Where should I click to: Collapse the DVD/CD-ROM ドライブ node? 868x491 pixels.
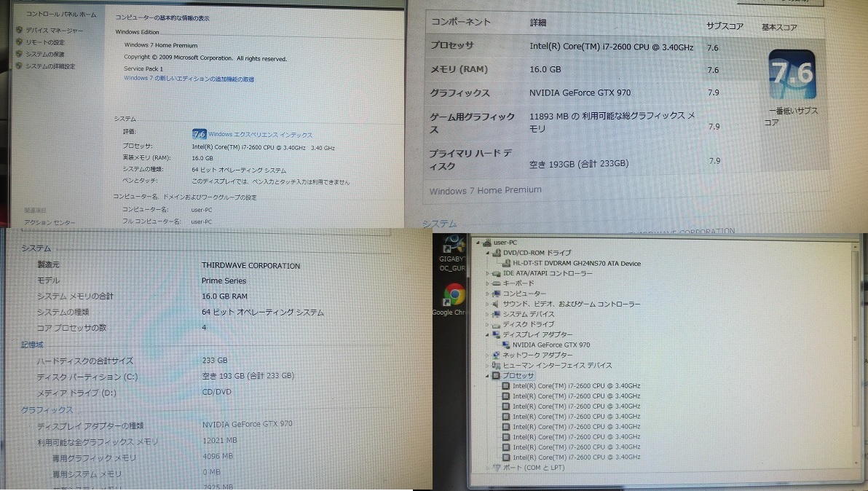(488, 253)
